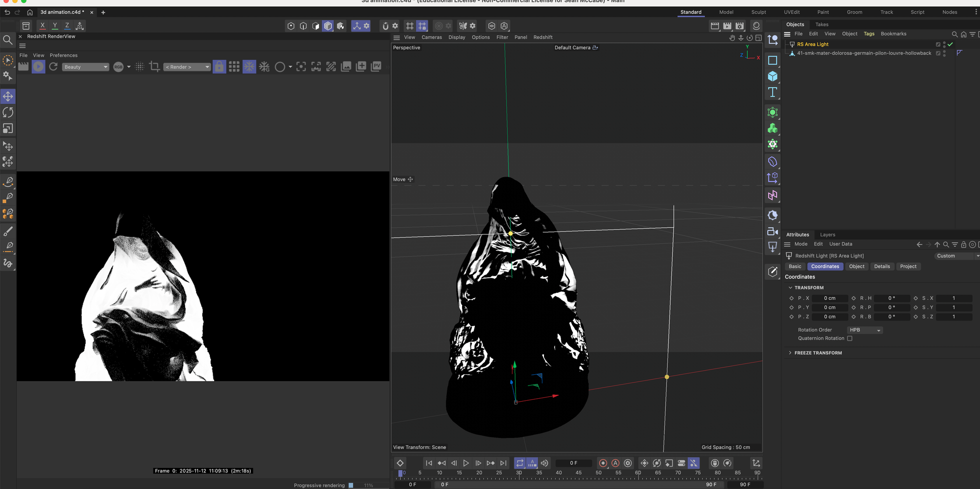Click the Camera object icon
980x489 pixels.
pyautogui.click(x=773, y=232)
